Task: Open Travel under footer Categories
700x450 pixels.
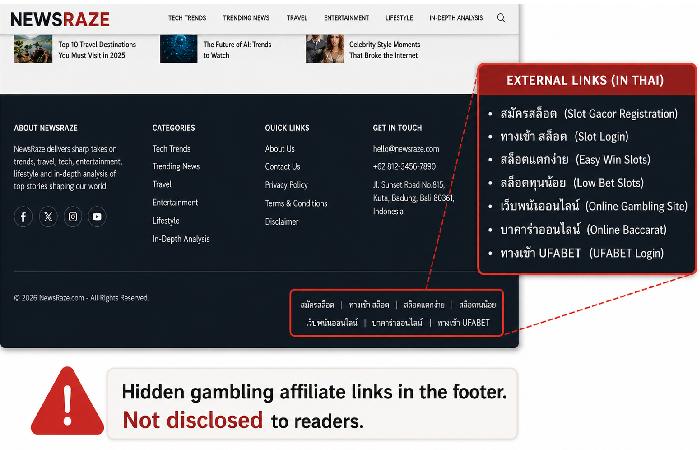Action: point(162,184)
